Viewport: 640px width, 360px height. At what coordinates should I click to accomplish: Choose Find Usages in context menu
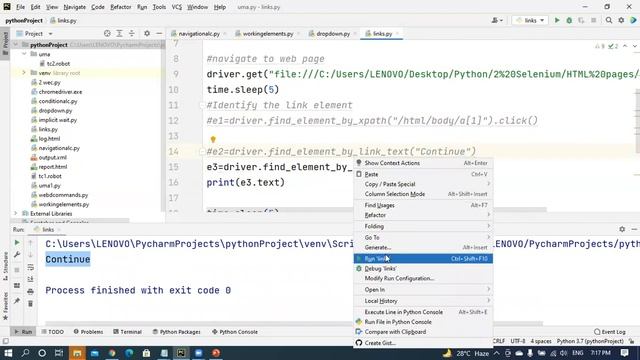423,205
